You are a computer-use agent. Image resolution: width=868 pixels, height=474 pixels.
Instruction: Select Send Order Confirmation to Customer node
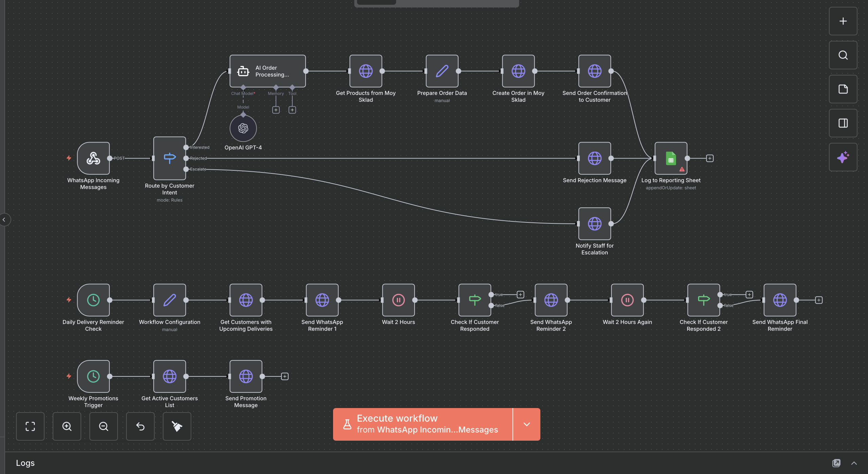pyautogui.click(x=594, y=71)
